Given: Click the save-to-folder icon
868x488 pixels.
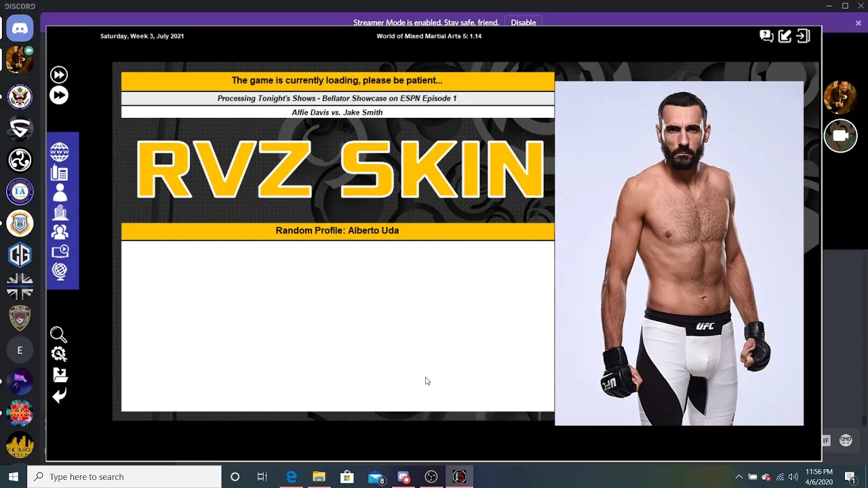Looking at the screenshot, I should pyautogui.click(x=60, y=375).
